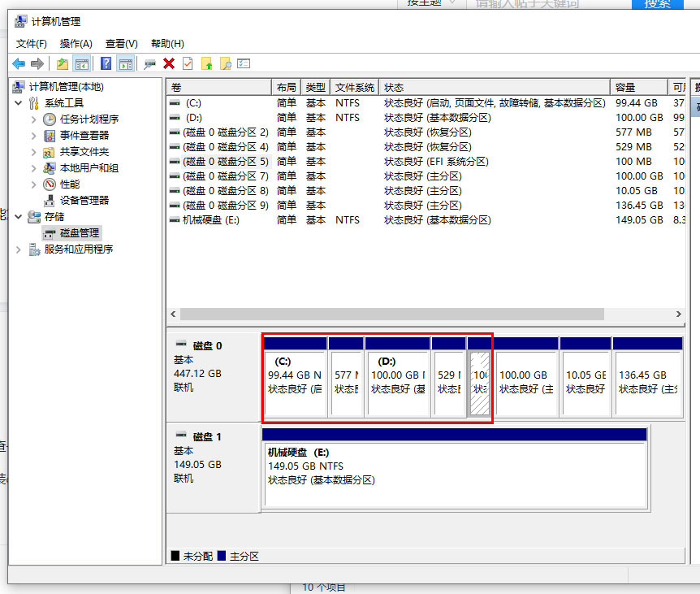Screen dimensions: 700x594
Task: Click the blue Back arrow toolbar icon
Action: pos(19,64)
